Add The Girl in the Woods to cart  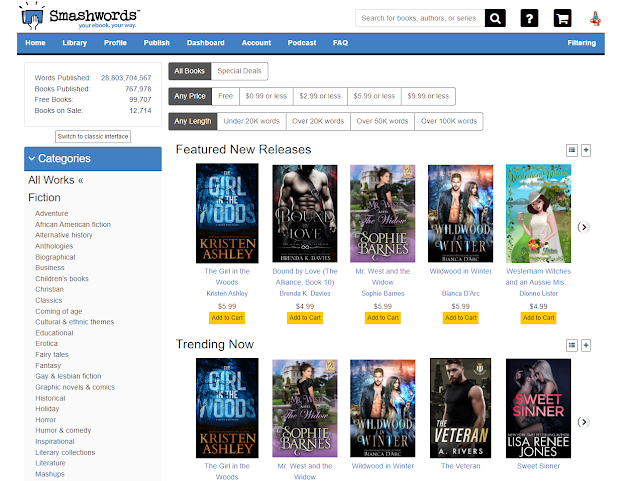click(x=227, y=318)
